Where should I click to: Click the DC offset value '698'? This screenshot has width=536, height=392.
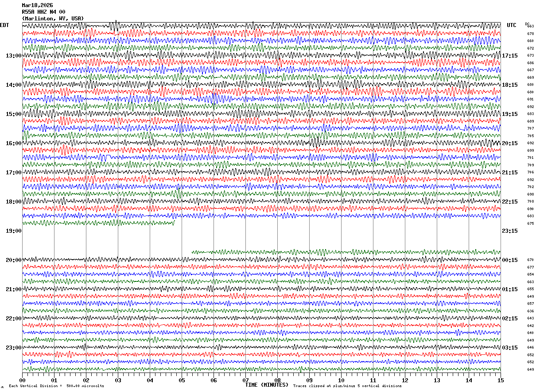[x=530, y=194]
